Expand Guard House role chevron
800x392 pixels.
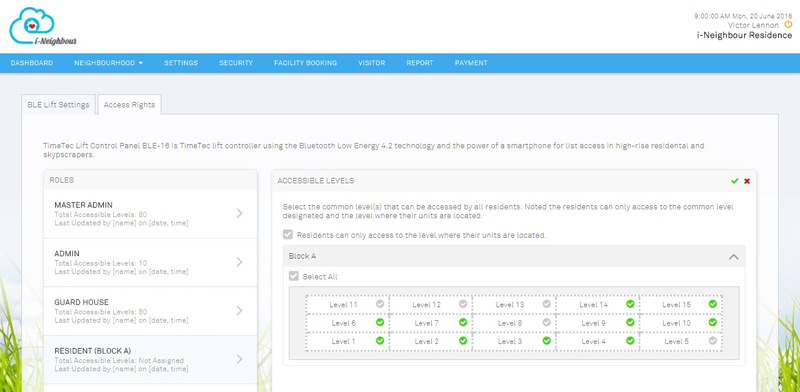tap(240, 310)
